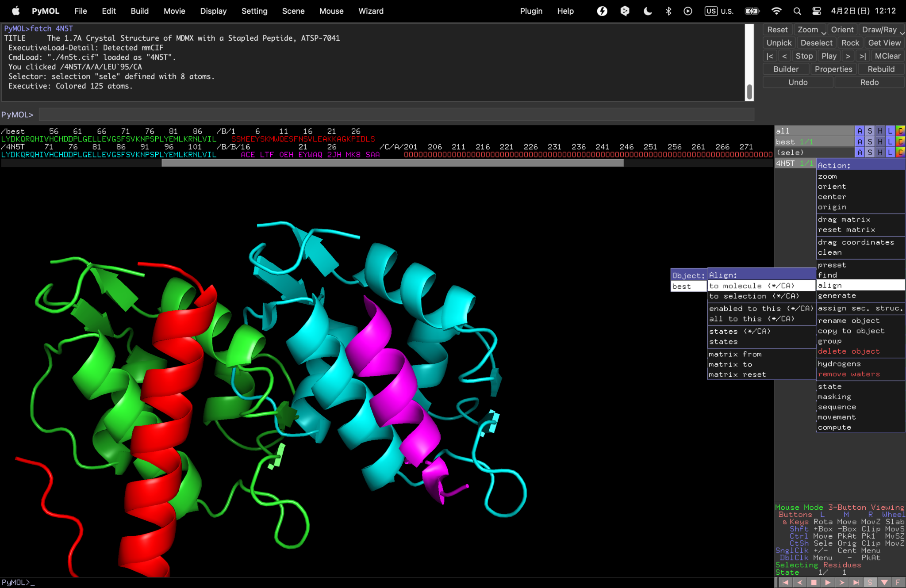Click the F fullscreen button at bottom right
This screenshot has width=906, height=588.
(x=898, y=582)
